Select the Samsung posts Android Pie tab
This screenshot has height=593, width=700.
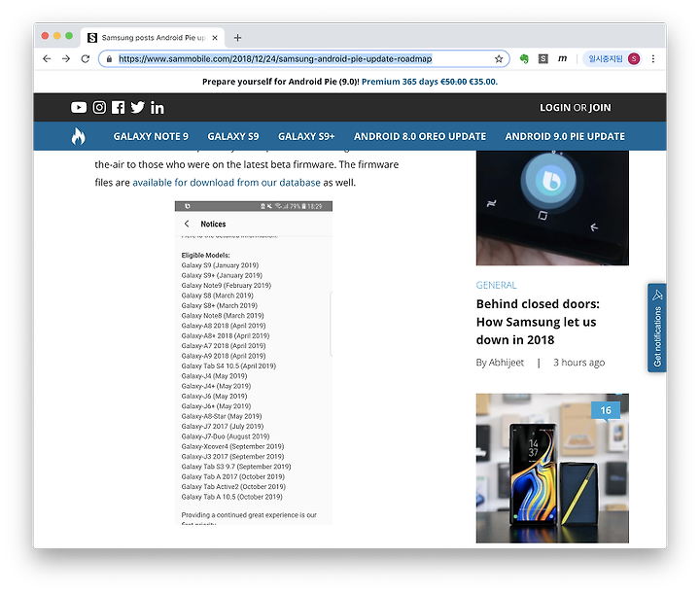pos(153,38)
